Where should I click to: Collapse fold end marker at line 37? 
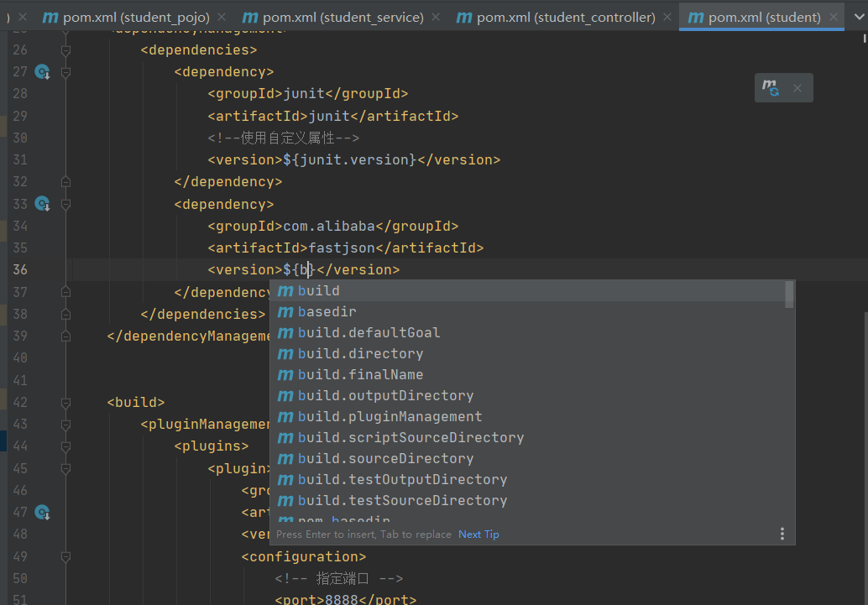pos(65,292)
